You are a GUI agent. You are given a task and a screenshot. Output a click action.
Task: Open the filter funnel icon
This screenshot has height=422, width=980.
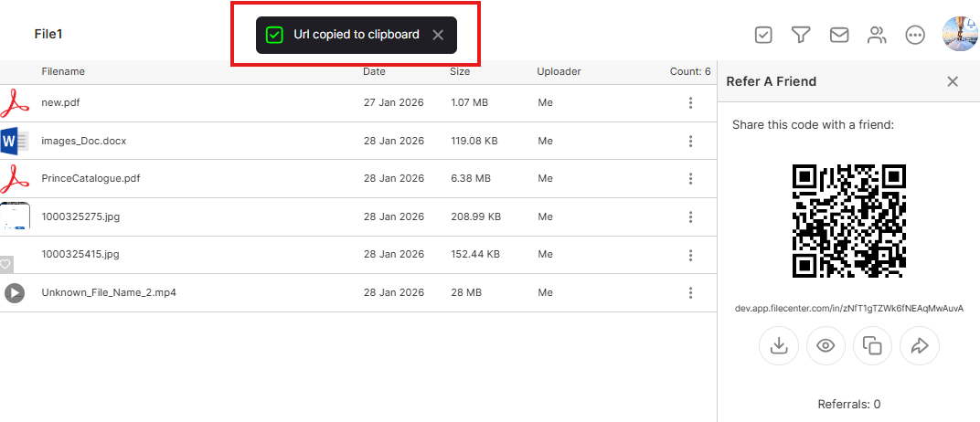click(801, 35)
